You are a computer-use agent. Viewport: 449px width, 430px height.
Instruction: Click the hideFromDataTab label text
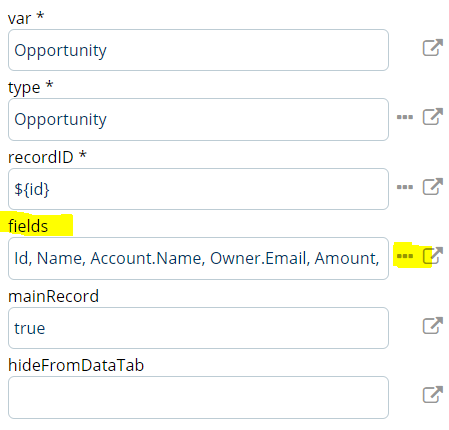(76, 365)
